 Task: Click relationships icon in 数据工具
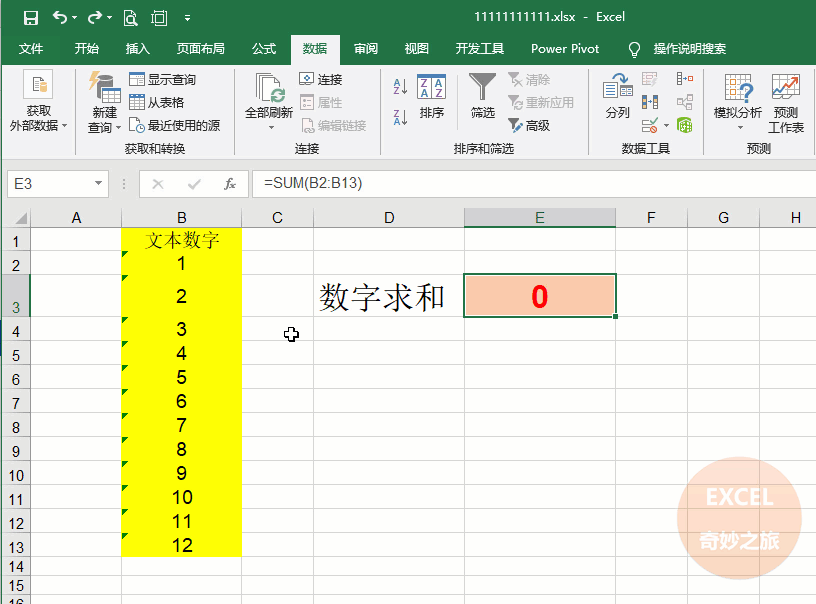tap(684, 101)
